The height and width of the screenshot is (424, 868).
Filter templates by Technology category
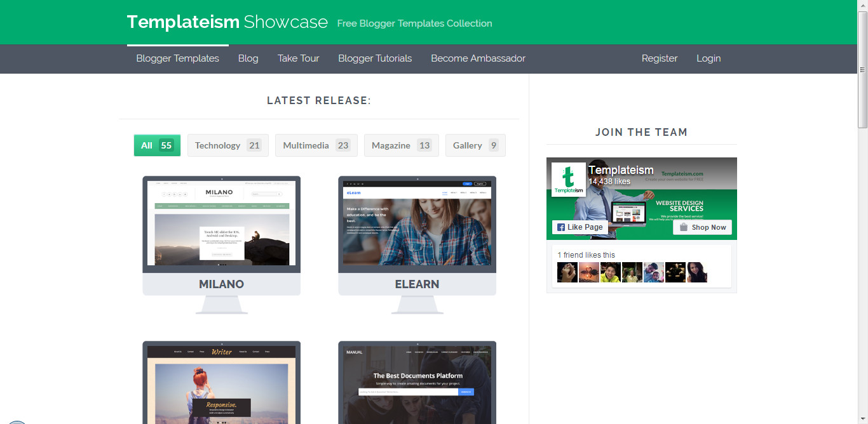coord(227,145)
